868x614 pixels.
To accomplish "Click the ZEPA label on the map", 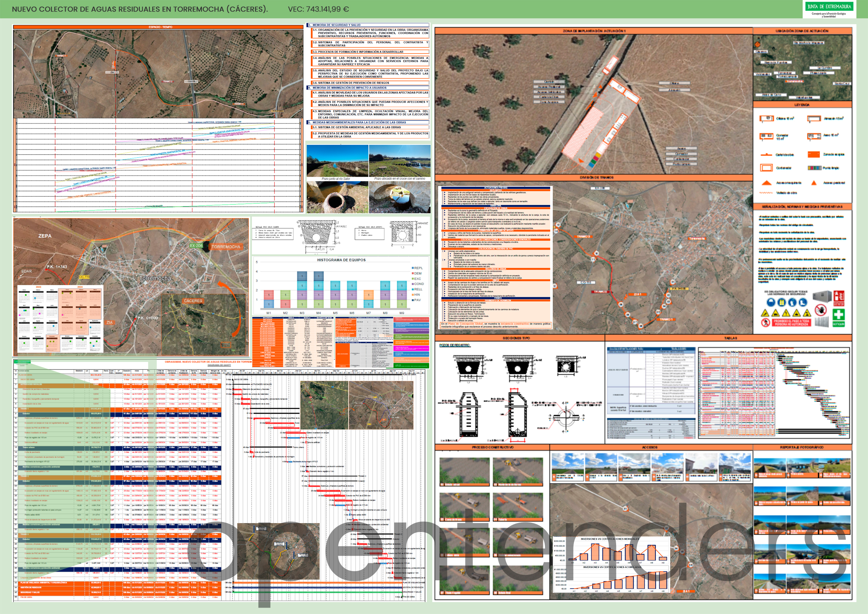I will click(x=45, y=236).
